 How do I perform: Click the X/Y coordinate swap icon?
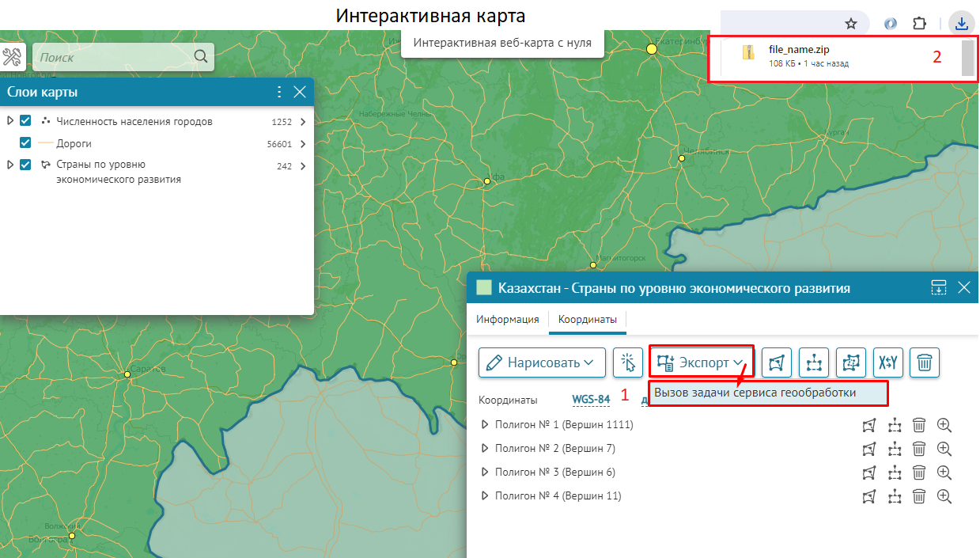coord(887,363)
